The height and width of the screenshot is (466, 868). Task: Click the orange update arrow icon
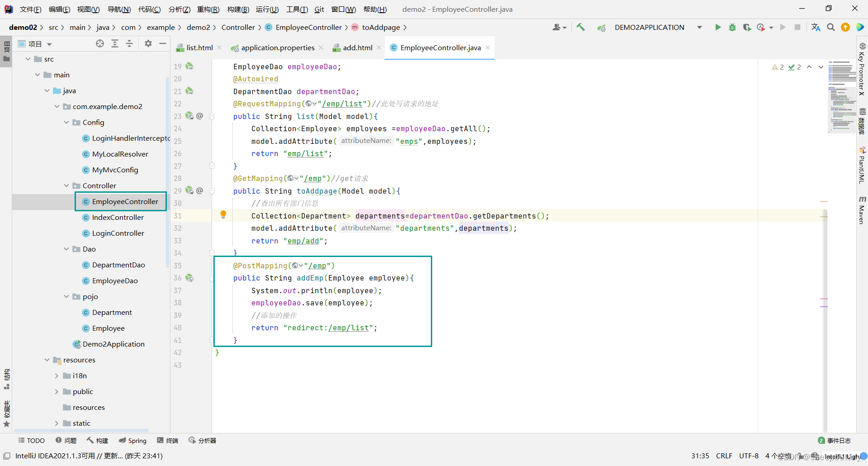(845, 28)
